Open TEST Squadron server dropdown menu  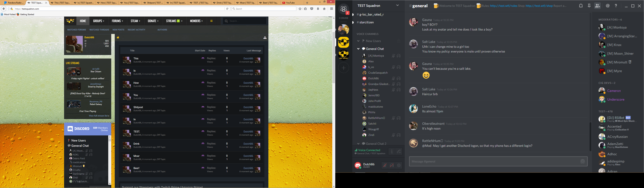(397, 6)
